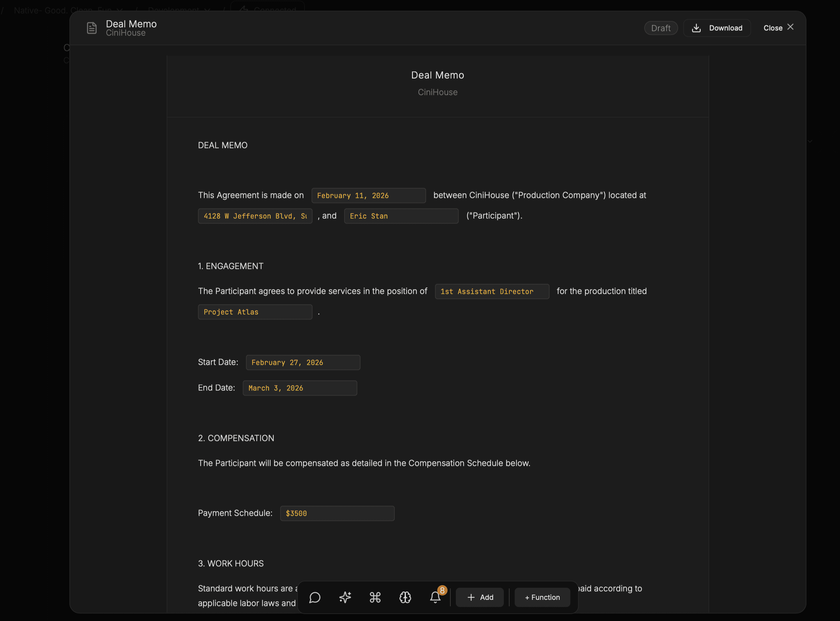840x621 pixels.
Task: Click the AI sparkle icon
Action: point(345,597)
